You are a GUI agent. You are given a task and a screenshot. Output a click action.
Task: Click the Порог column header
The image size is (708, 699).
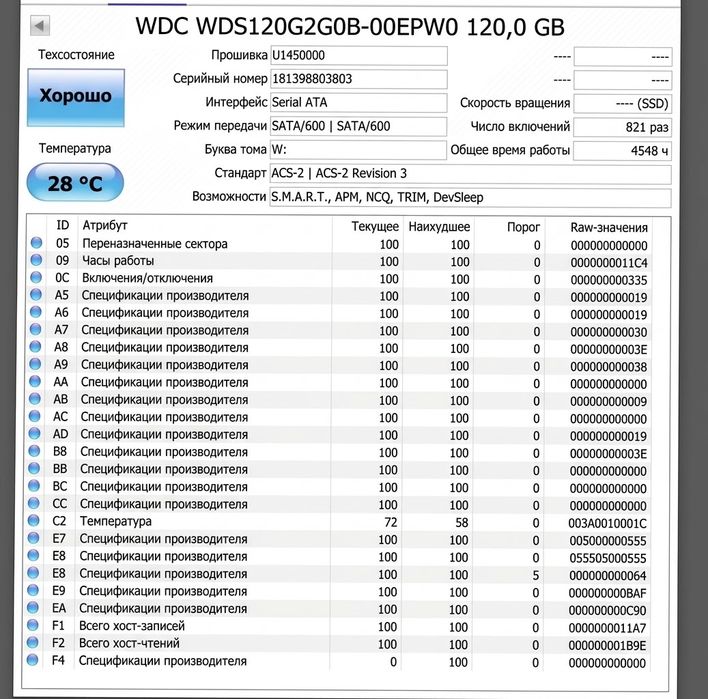coord(523,227)
